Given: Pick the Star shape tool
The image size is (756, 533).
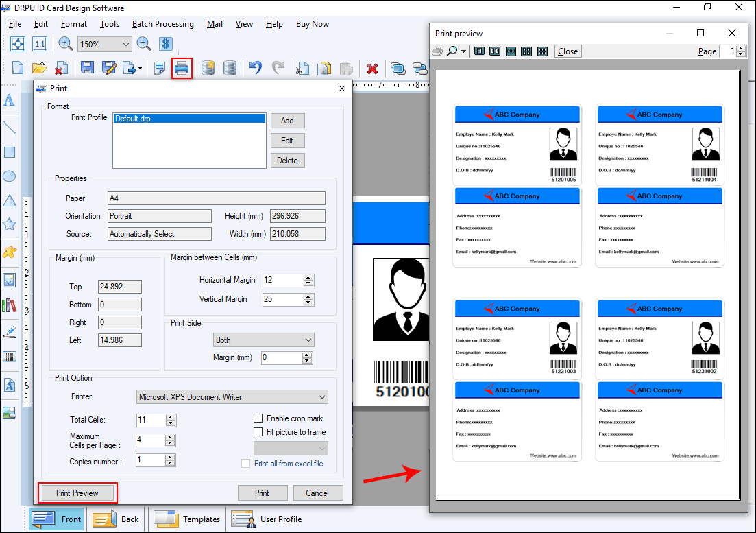Looking at the screenshot, I should tap(10, 224).
